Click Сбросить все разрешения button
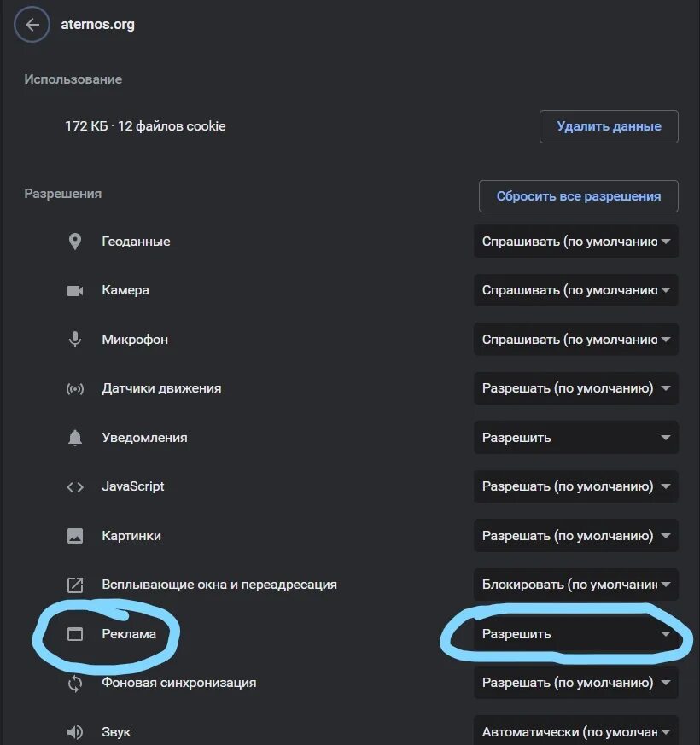The image size is (700, 745). click(x=578, y=196)
